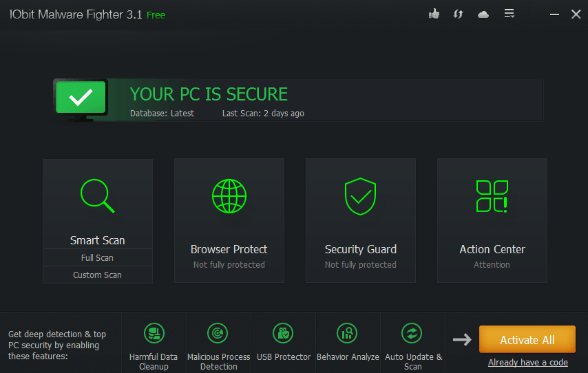Click the Behavior Analyze icon
The height and width of the screenshot is (373, 588).
point(347,333)
